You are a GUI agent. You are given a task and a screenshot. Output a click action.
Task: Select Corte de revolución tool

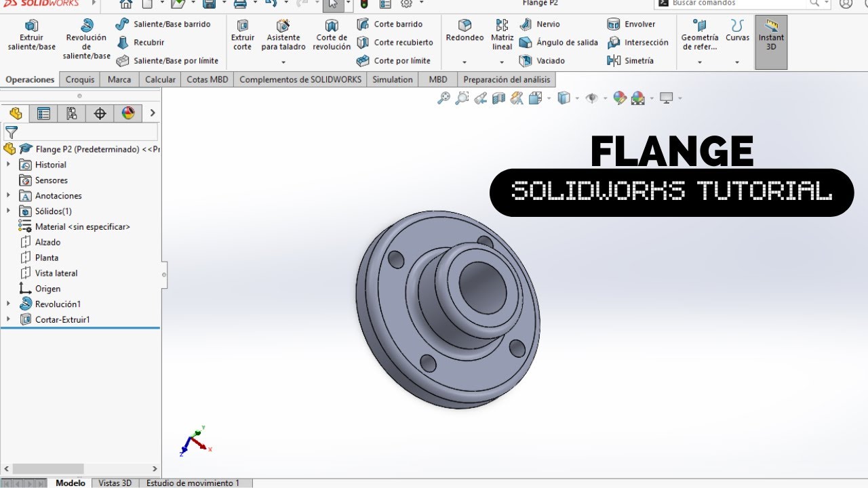(x=332, y=35)
